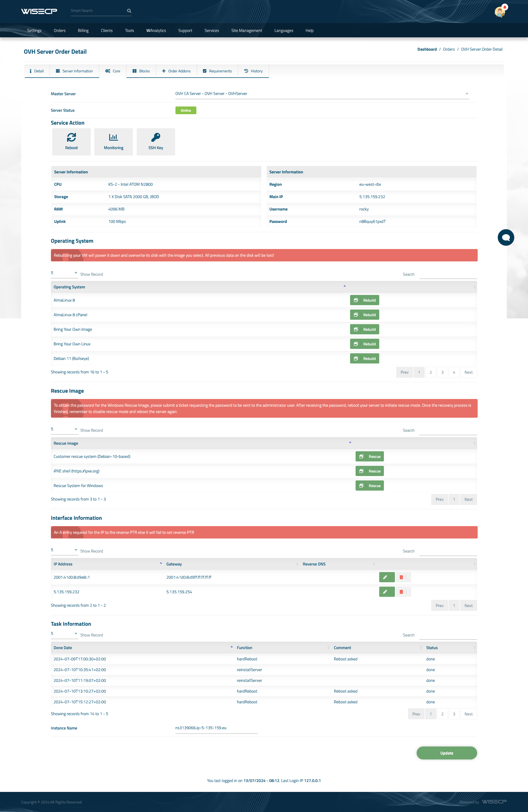This screenshot has width=528, height=812.
Task: Open Interface Information Show Record dropdown
Action: (x=64, y=550)
